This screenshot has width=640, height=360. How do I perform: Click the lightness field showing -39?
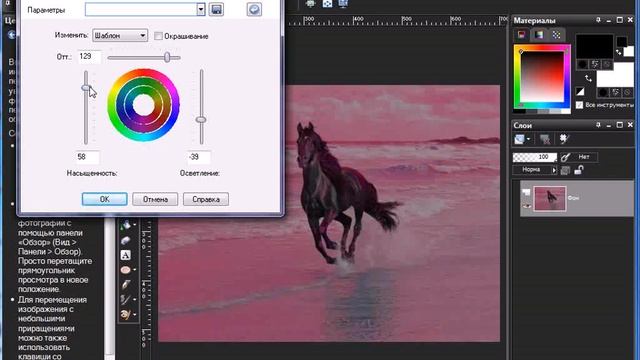(x=199, y=157)
